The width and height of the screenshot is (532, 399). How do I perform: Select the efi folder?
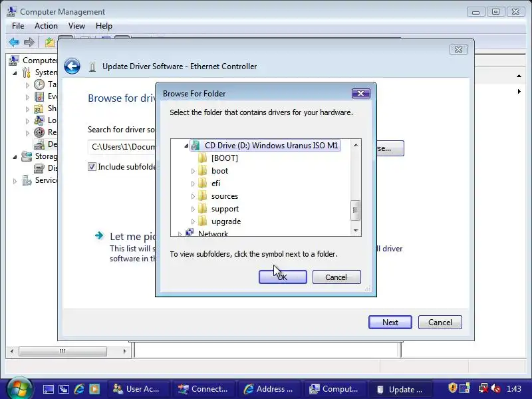click(x=215, y=184)
